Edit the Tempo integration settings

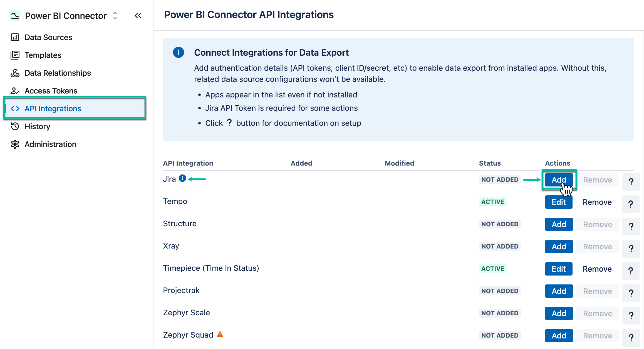pos(559,202)
